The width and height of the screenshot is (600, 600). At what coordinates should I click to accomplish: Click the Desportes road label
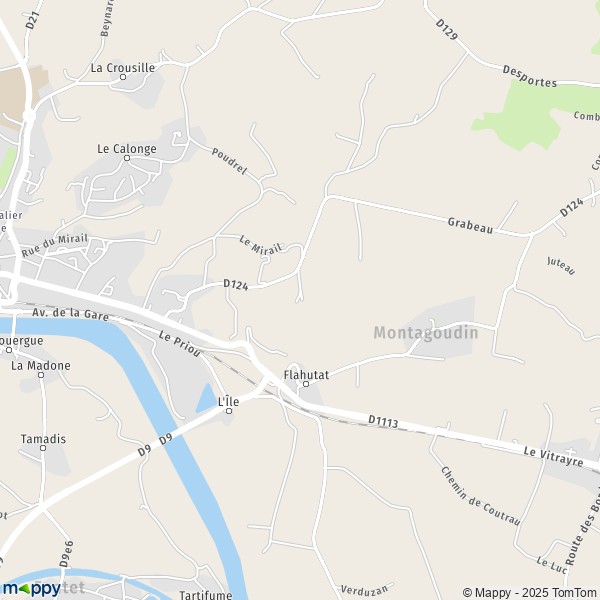(529, 77)
